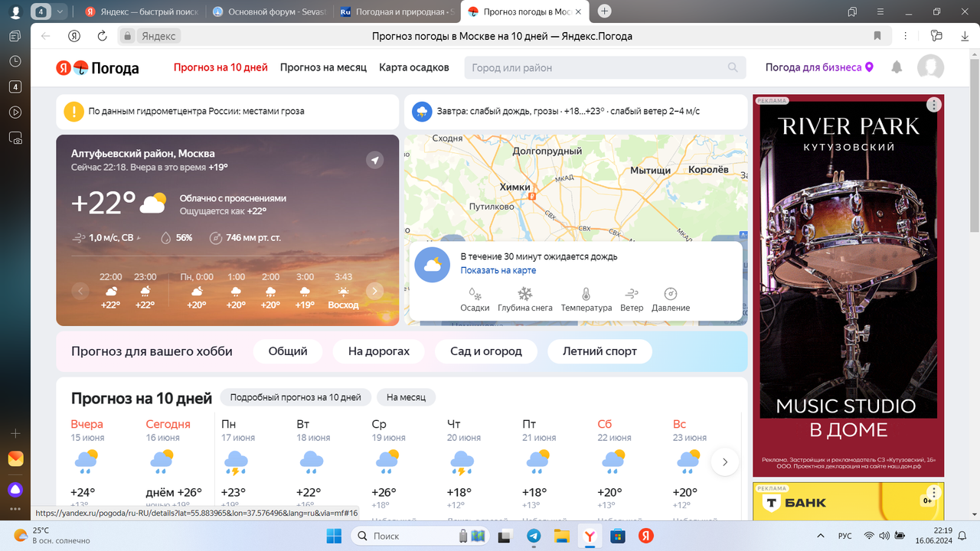Open the notifications bell
Image resolution: width=980 pixels, height=551 pixels.
(896, 67)
